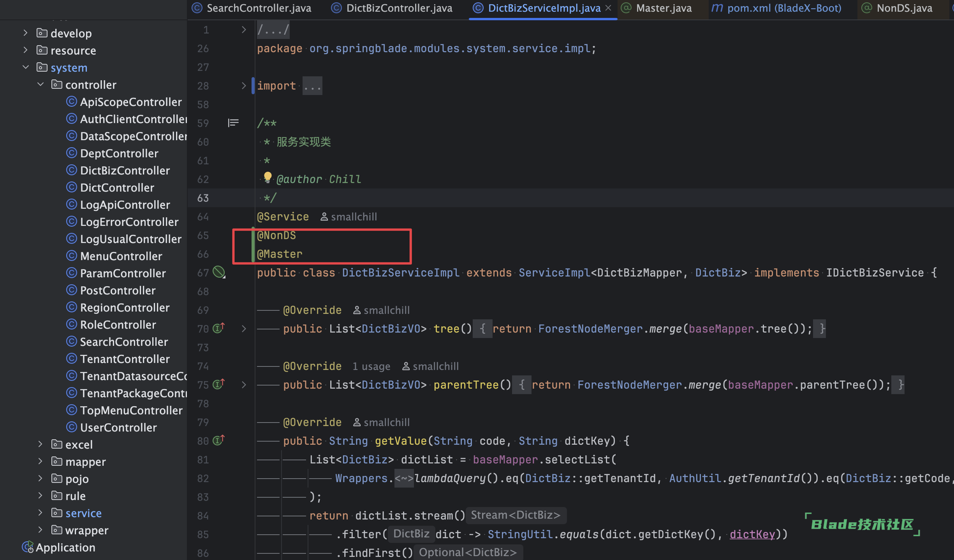Open the NonDS.java tab

(897, 8)
